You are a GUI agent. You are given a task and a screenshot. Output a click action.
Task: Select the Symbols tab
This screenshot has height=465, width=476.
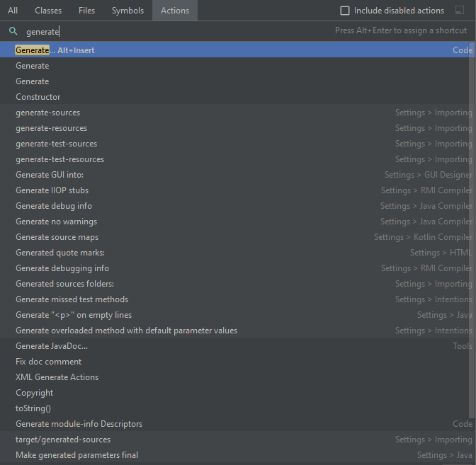click(x=127, y=11)
